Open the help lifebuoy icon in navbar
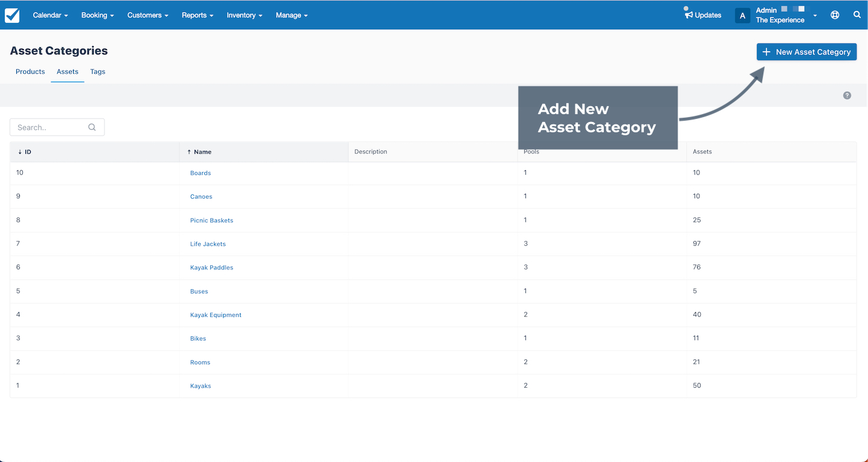The image size is (868, 462). 835,15
